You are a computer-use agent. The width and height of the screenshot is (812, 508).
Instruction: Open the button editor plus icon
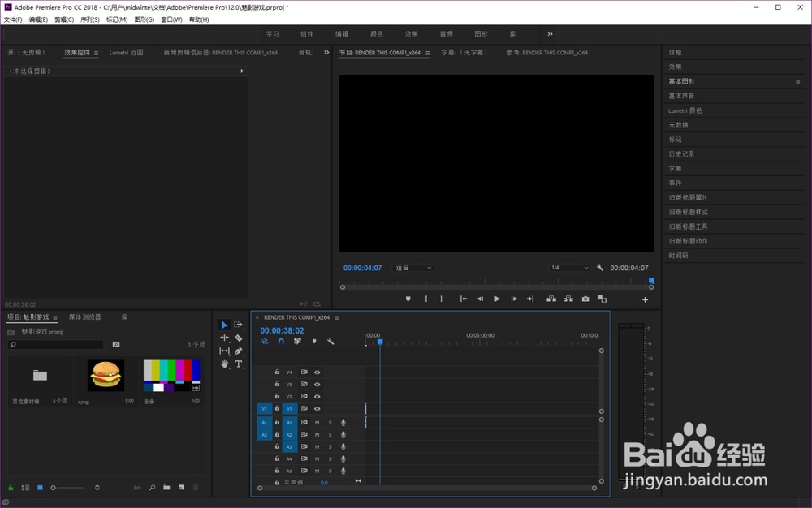pyautogui.click(x=646, y=299)
